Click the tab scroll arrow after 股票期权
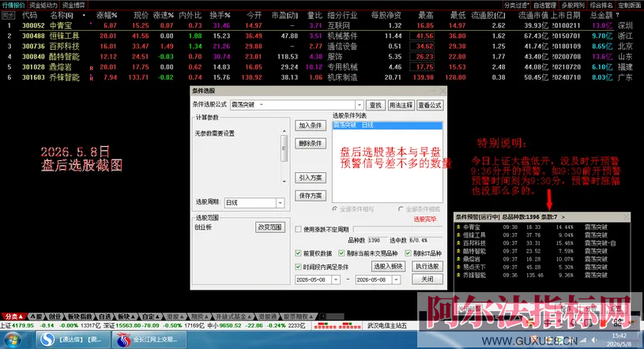This screenshot has height=349, width=644. tap(323, 317)
